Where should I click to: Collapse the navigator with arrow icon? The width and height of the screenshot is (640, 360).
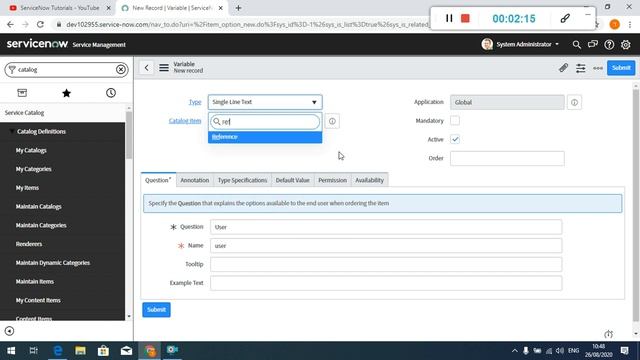[9, 331]
